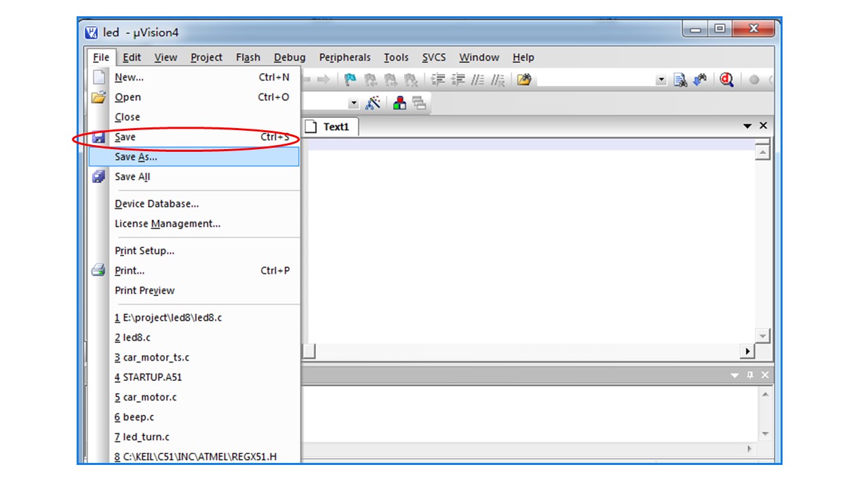This screenshot has height=488, width=868.
Task: Expand the find text combo box
Action: tap(661, 80)
